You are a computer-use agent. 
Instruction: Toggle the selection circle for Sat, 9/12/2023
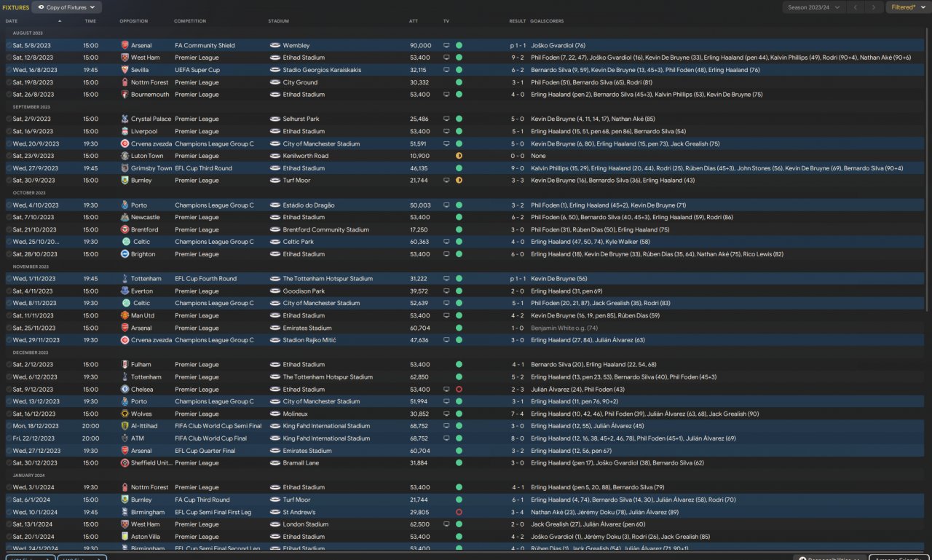[9, 389]
